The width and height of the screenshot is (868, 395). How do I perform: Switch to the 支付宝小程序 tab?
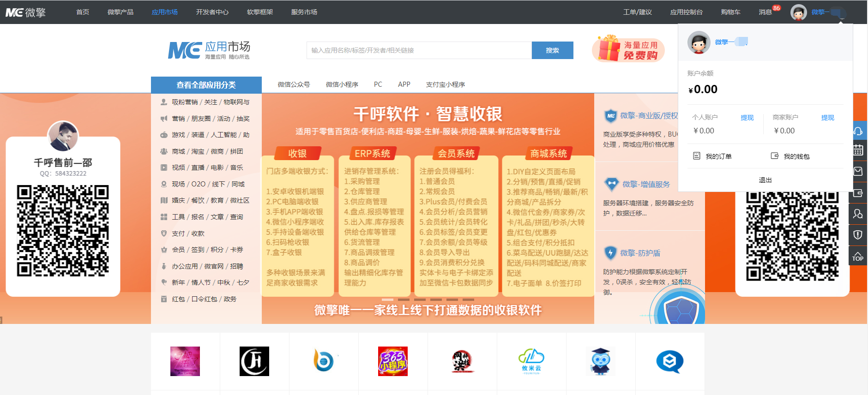pyautogui.click(x=446, y=84)
